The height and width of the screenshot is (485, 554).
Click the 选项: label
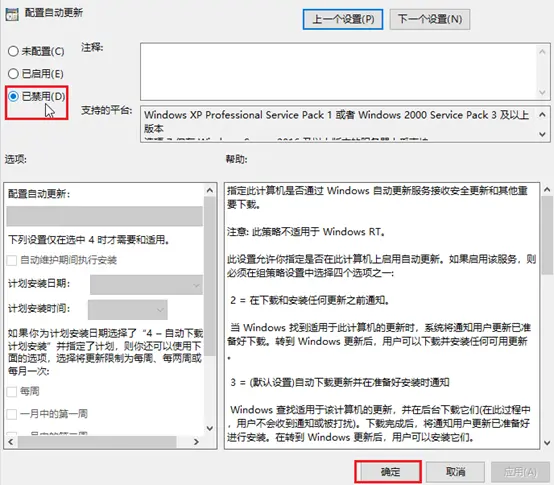pyautogui.click(x=16, y=159)
